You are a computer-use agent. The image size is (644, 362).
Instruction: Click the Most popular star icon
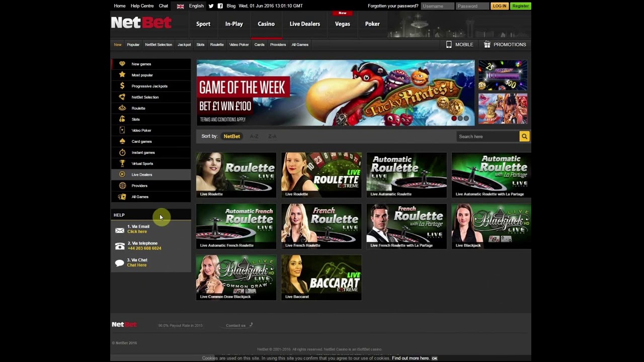(122, 75)
